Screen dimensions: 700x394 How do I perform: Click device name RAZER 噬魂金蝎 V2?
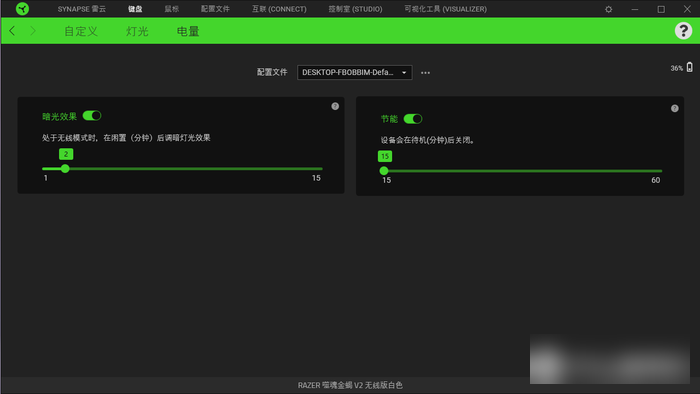pos(350,385)
